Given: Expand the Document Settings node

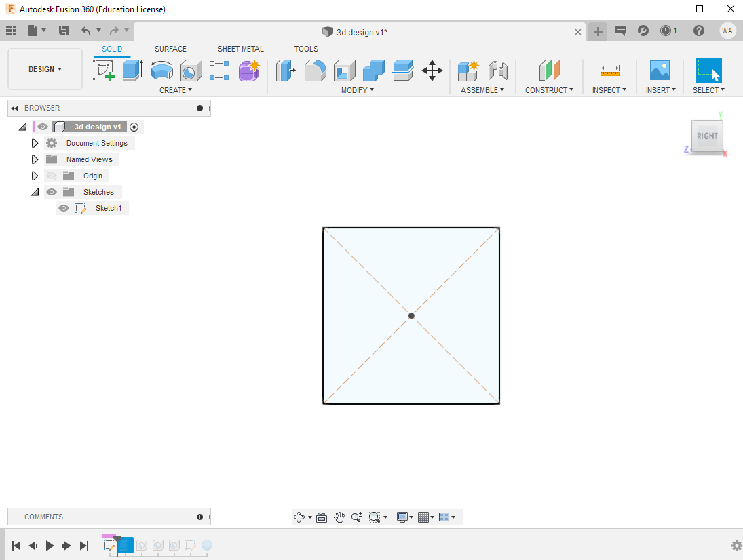Looking at the screenshot, I should [x=35, y=143].
